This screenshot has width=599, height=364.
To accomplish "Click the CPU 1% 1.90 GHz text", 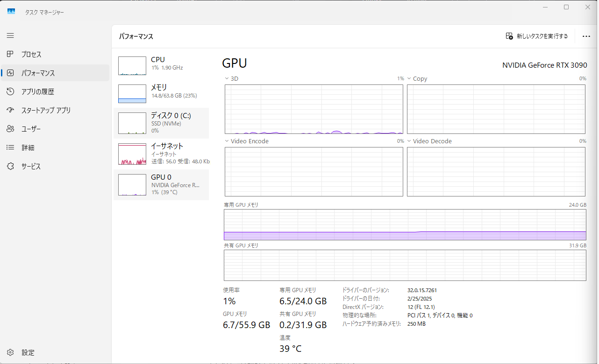I will pos(167,68).
